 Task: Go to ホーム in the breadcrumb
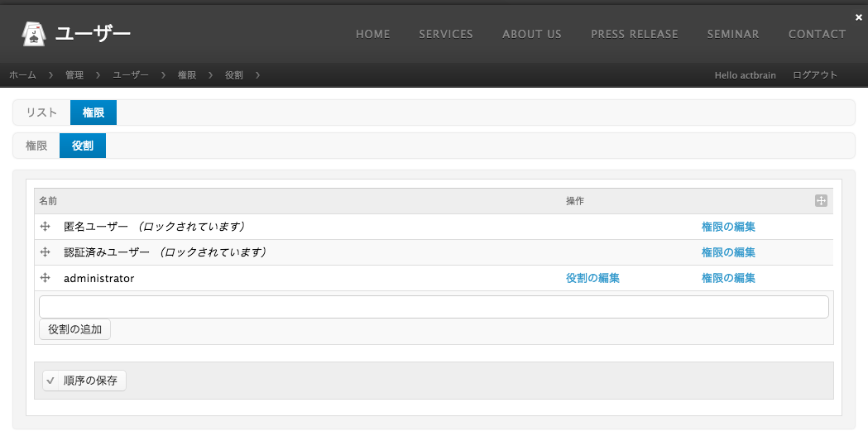[x=22, y=75]
